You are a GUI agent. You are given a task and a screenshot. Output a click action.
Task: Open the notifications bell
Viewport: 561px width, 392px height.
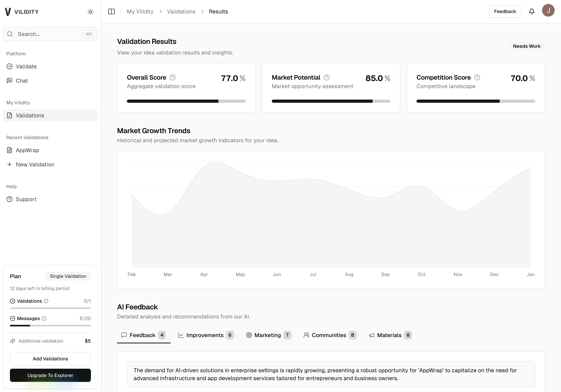click(x=532, y=11)
